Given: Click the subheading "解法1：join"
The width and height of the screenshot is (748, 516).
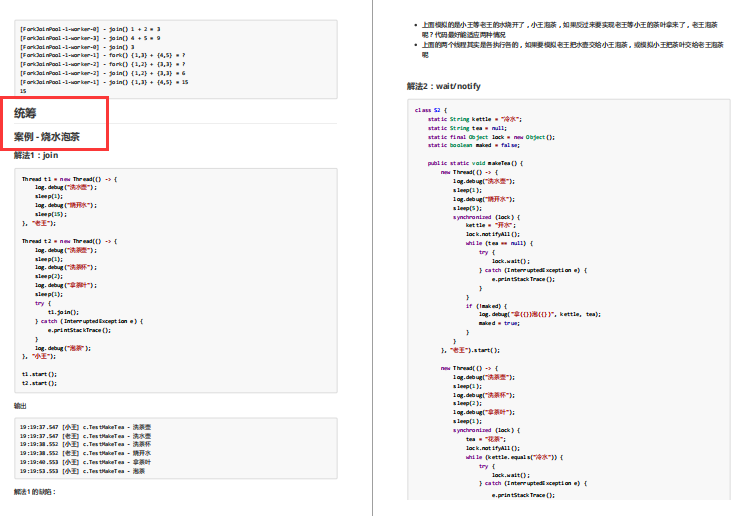Looking at the screenshot, I should pyautogui.click(x=36, y=155).
